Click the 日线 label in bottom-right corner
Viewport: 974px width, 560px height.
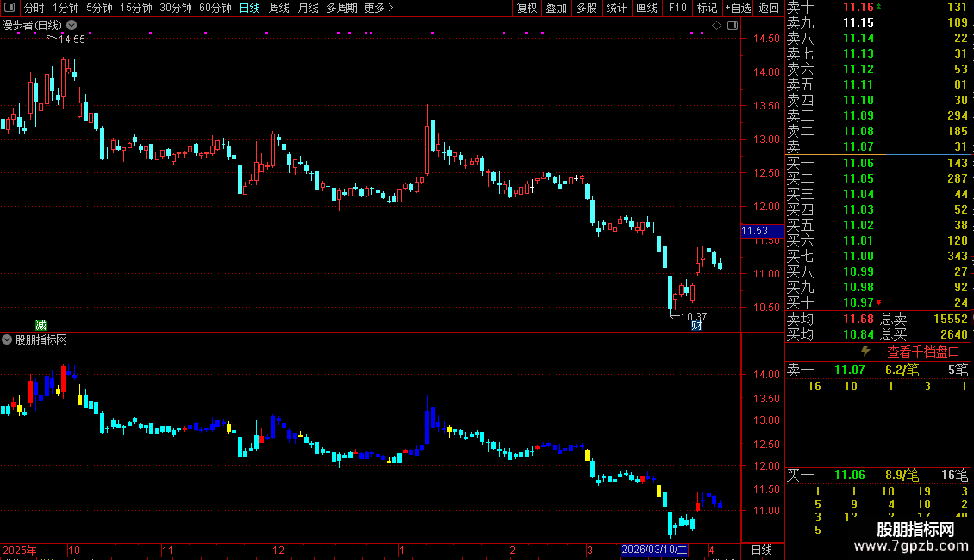(762, 550)
